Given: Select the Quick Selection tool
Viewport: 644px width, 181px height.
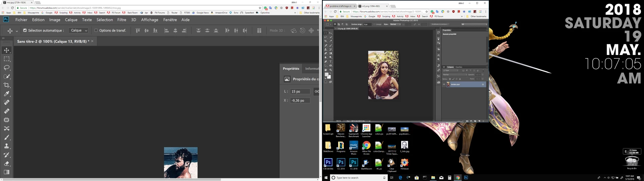Looking at the screenshot, I should pyautogui.click(x=7, y=76).
